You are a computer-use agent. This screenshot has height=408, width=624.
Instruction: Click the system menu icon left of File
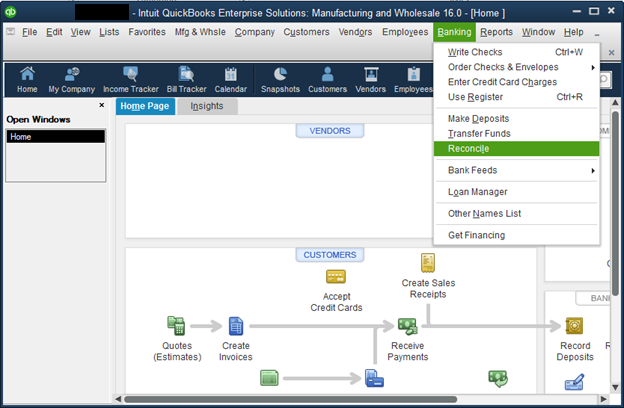coord(11,31)
